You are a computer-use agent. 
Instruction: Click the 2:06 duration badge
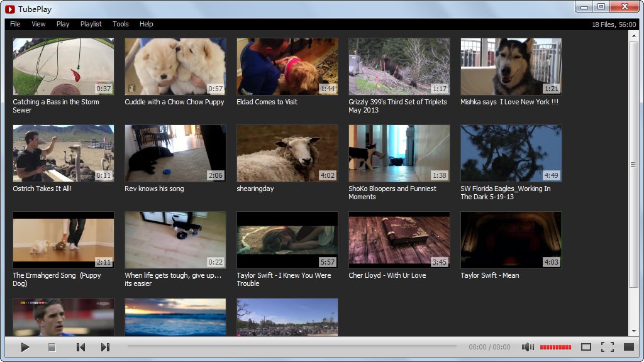point(215,175)
